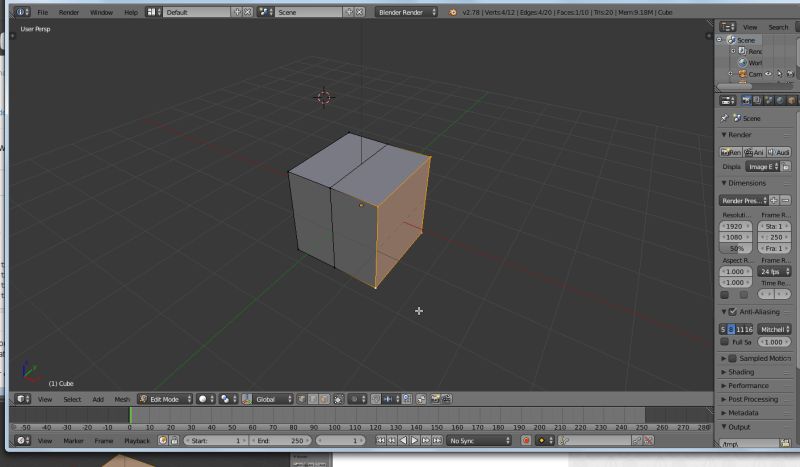Open the Render Presets dropdown
This screenshot has height=467, width=800.
[744, 201]
